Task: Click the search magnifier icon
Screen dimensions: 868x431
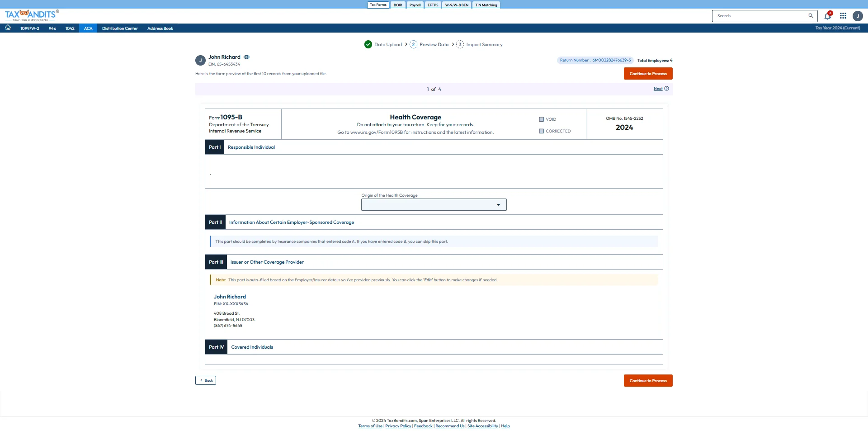Action: (x=811, y=16)
